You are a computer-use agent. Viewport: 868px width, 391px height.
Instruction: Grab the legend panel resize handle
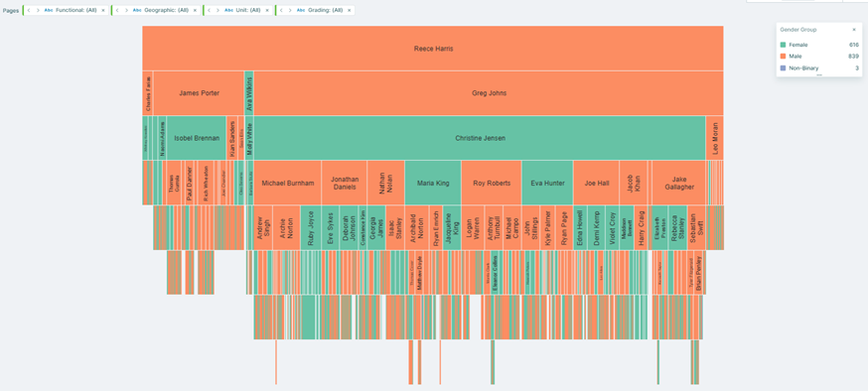click(819, 74)
